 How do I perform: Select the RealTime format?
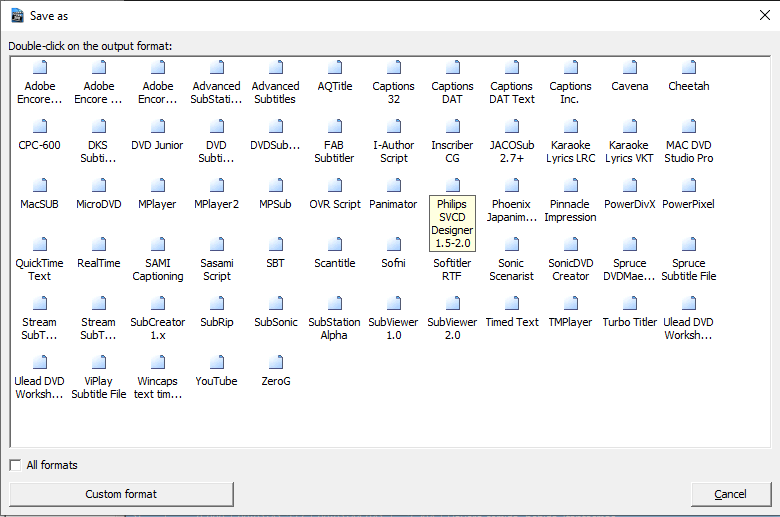(98, 253)
